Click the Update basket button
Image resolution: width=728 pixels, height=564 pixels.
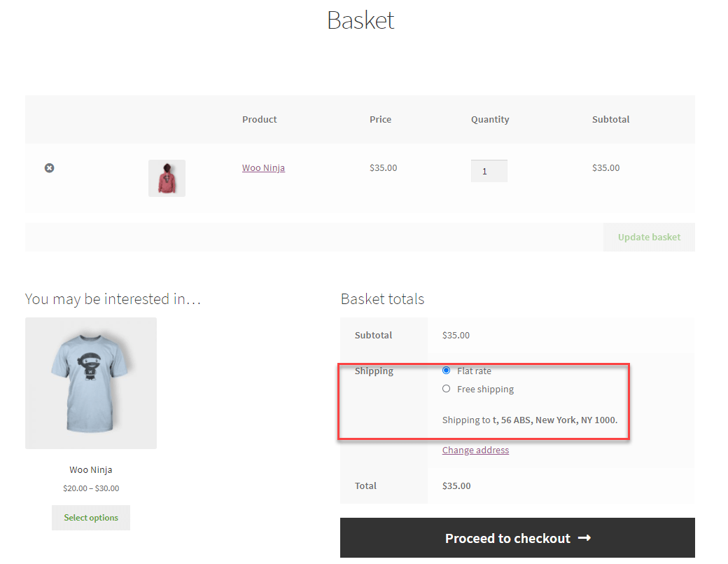[648, 237]
